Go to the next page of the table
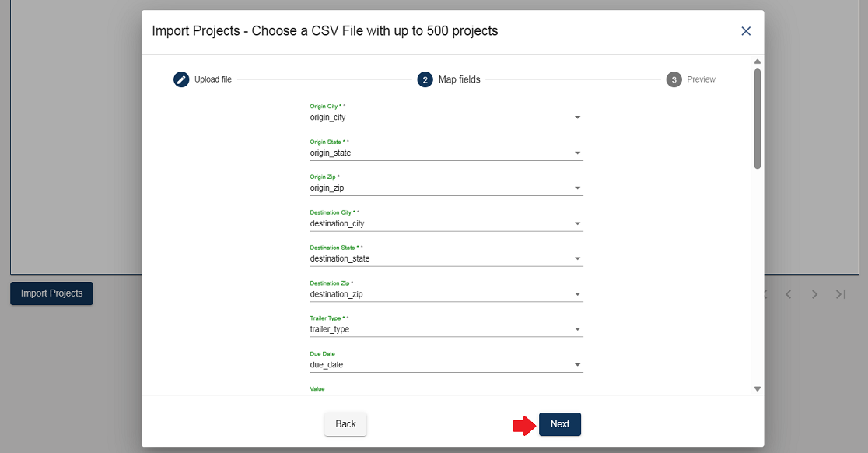 (x=814, y=294)
